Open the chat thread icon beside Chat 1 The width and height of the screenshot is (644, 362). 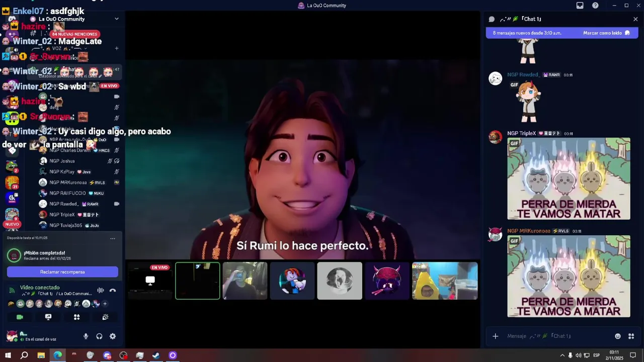(x=492, y=19)
